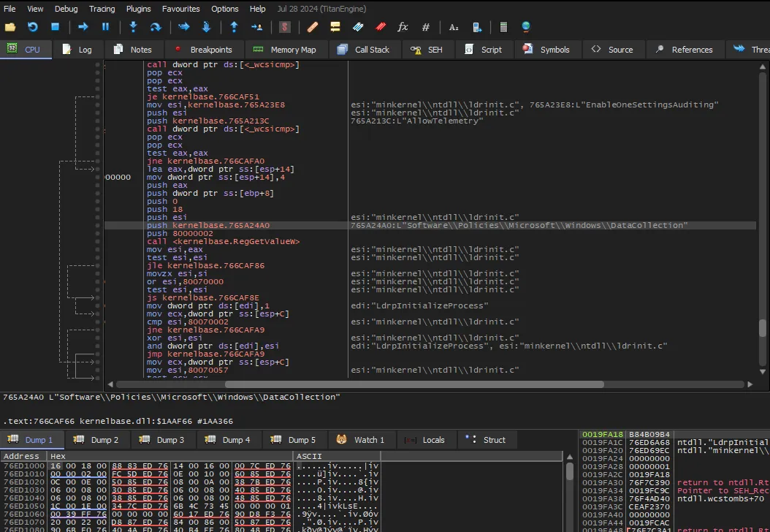Viewport: 770px width, 532px height.
Task: Select the Struct tab
Action: pos(486,440)
